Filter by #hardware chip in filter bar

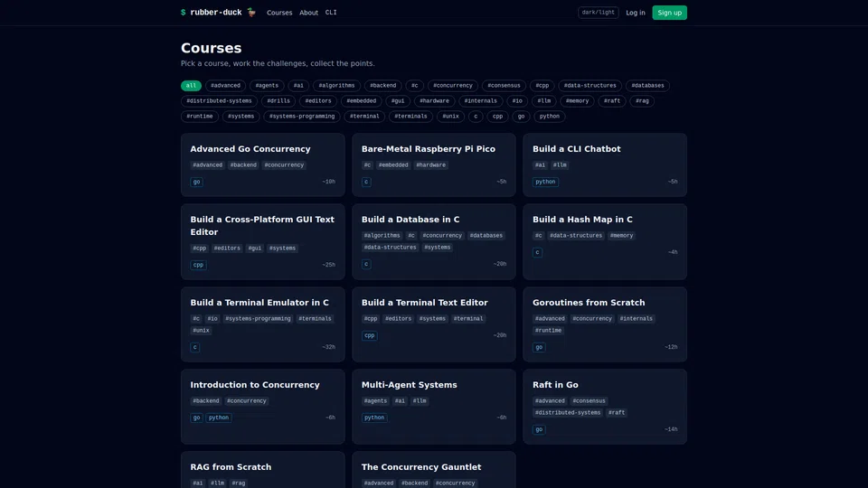435,101
